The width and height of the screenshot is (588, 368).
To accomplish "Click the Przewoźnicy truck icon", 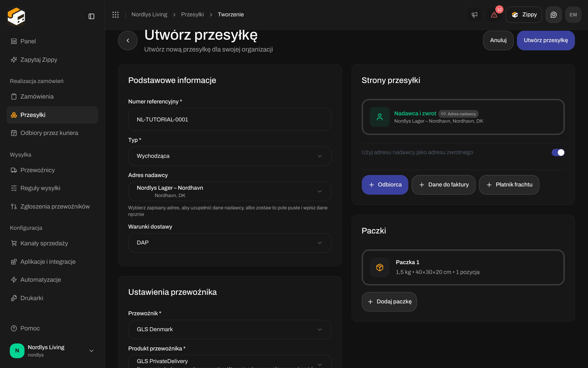I will [14, 170].
